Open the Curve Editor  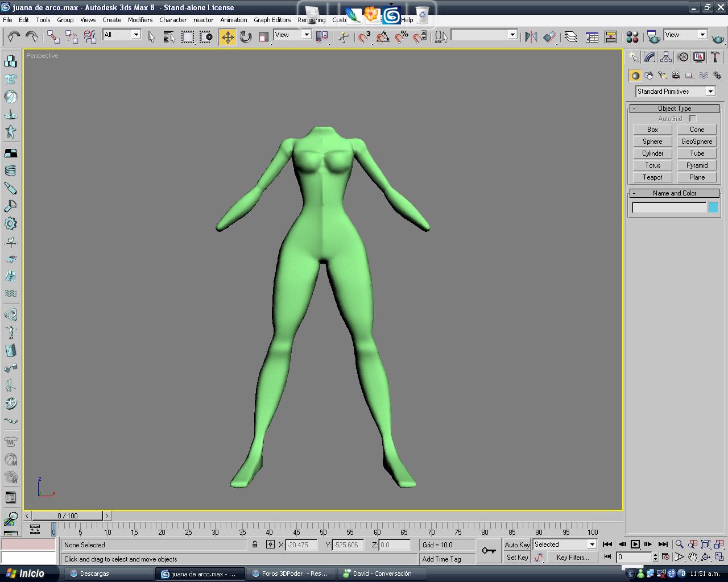[592, 37]
